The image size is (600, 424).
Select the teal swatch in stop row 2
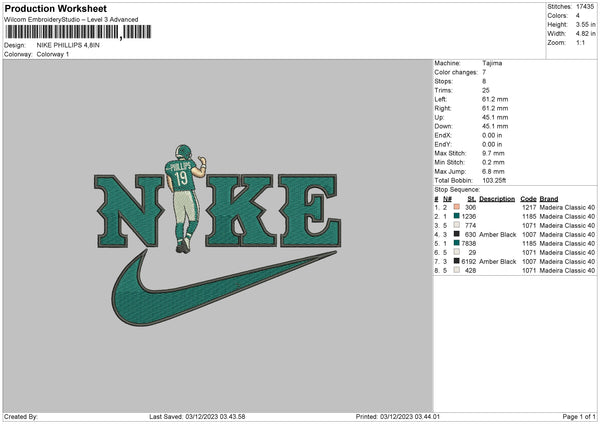(456, 216)
